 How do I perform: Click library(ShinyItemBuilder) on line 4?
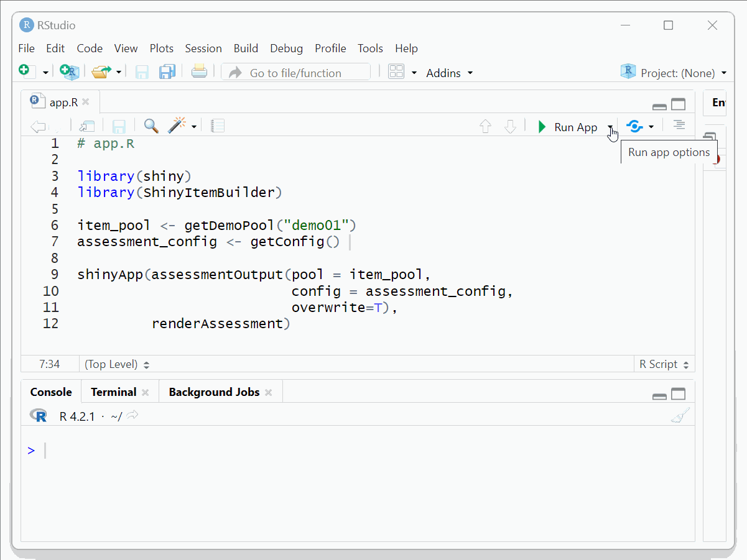click(180, 193)
